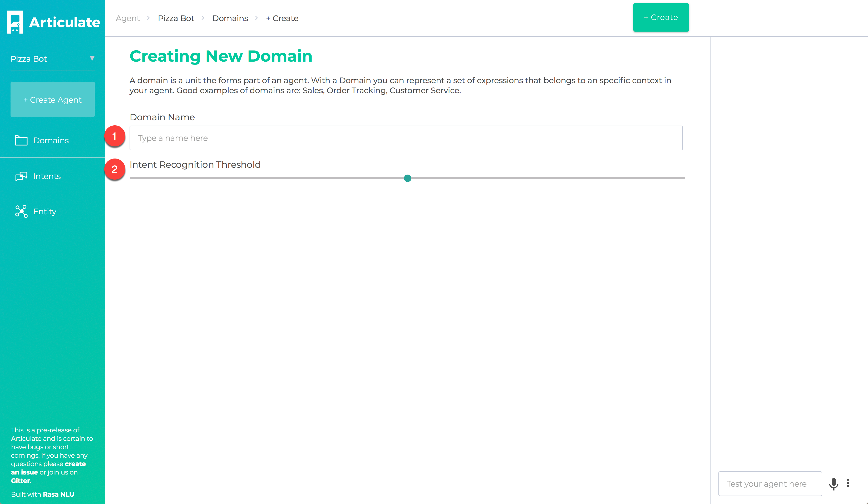Open the Rasa NLU link
This screenshot has width=868, height=504.
tap(58, 494)
